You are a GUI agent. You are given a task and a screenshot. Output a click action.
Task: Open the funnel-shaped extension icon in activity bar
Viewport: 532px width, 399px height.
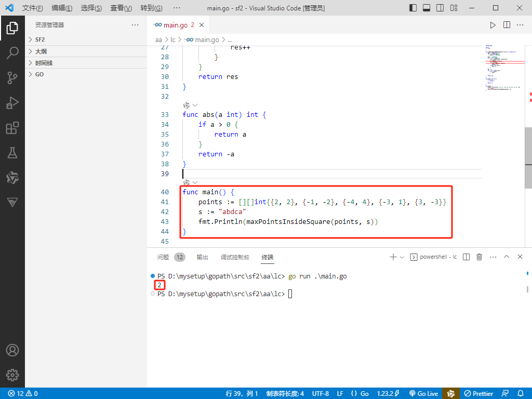[12, 203]
